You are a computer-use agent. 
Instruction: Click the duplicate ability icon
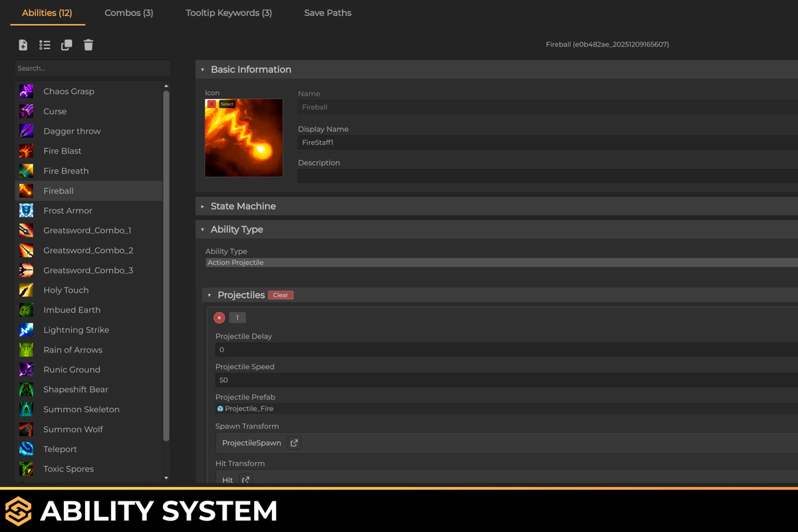66,45
